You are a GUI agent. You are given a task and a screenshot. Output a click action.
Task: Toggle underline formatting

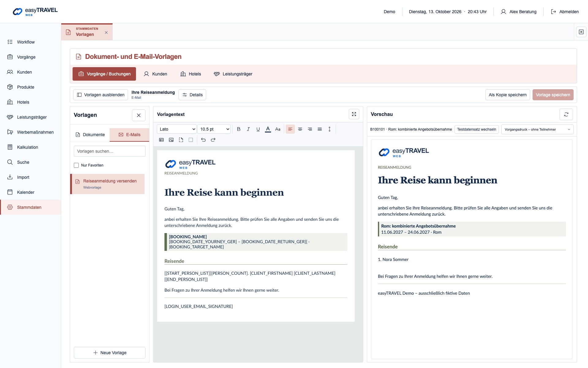click(258, 129)
